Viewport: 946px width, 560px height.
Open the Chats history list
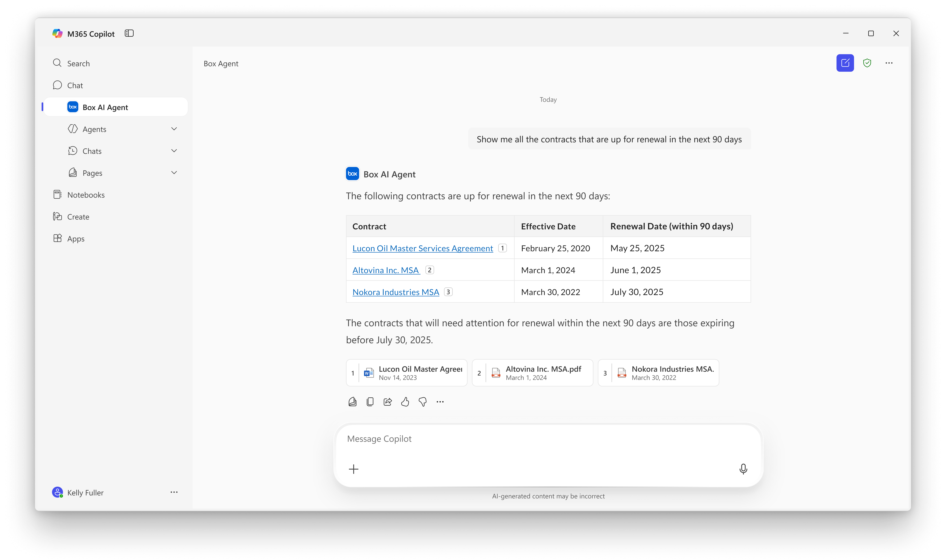[92, 151]
